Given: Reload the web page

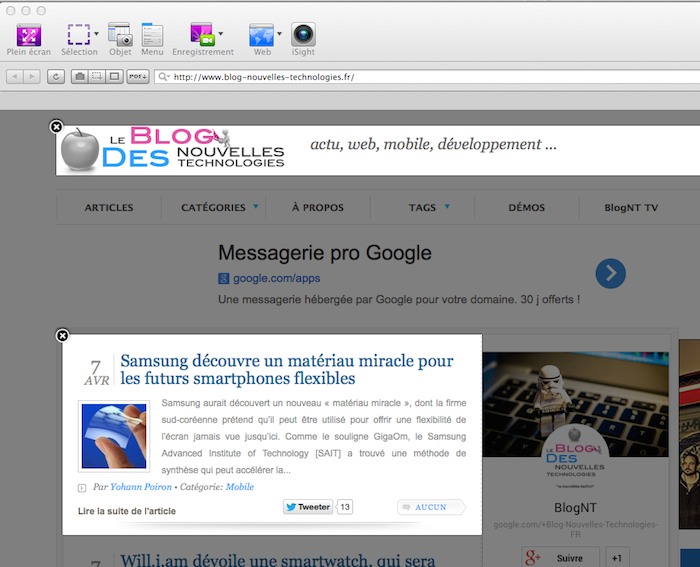Looking at the screenshot, I should pos(56,76).
